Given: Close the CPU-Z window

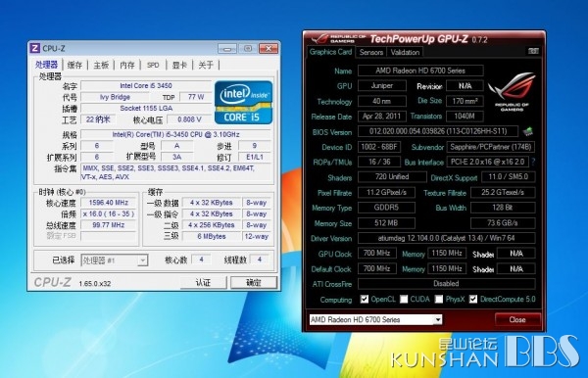Looking at the screenshot, I should pos(269,48).
